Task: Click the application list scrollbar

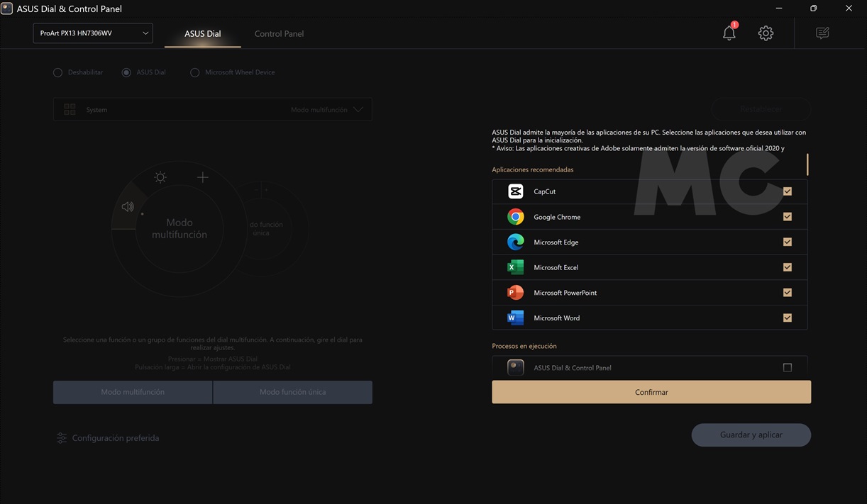Action: click(807, 164)
